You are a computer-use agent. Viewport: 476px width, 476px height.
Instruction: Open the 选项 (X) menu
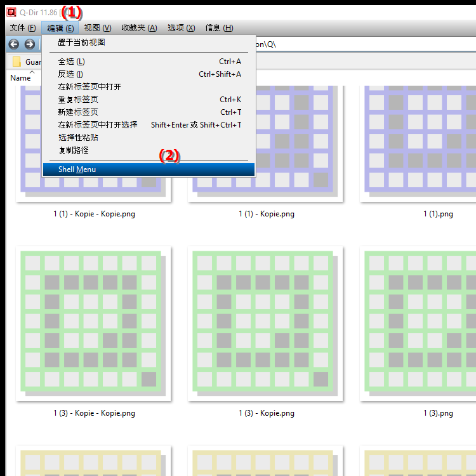click(x=182, y=28)
